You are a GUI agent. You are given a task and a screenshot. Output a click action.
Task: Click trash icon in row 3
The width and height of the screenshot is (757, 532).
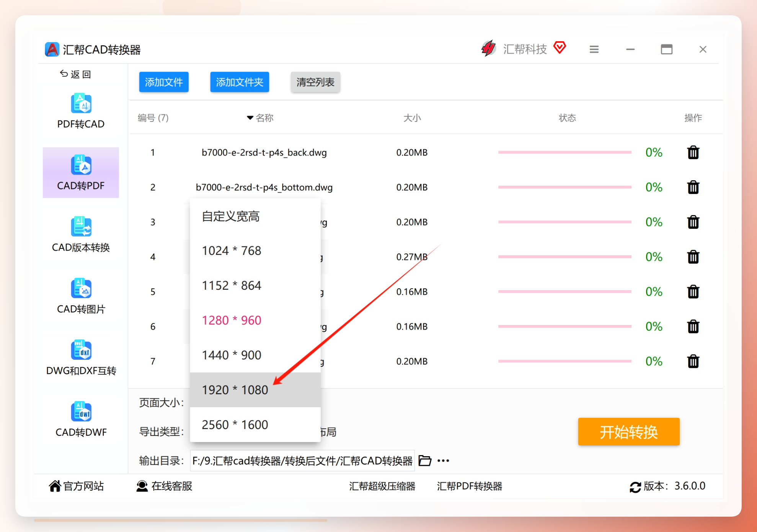693,222
